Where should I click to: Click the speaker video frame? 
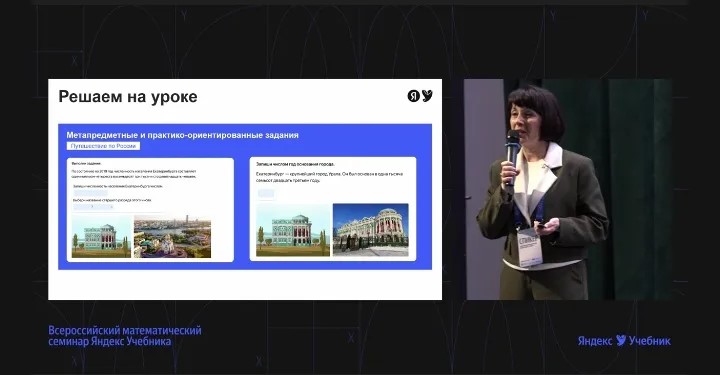click(568, 189)
